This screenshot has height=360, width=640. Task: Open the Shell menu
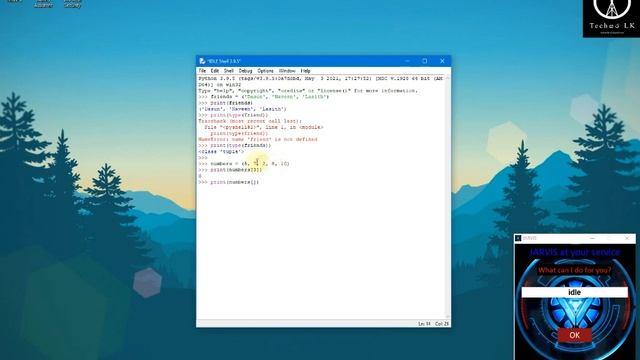click(x=229, y=71)
